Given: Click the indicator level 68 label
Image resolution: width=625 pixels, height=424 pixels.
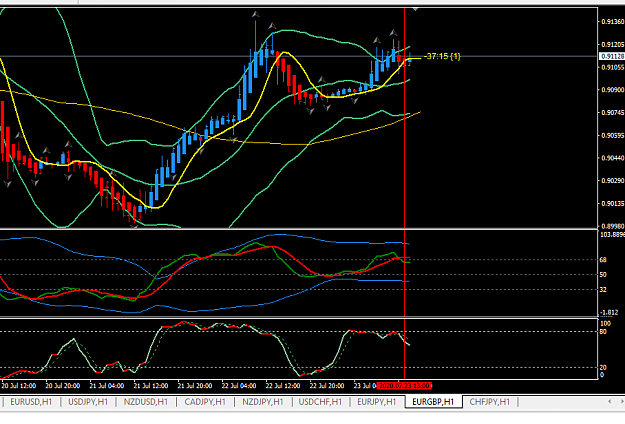Looking at the screenshot, I should pyautogui.click(x=603, y=260).
